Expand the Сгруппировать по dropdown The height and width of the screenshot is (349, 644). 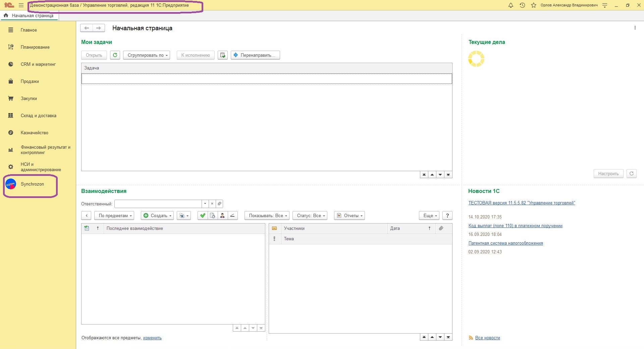(147, 55)
